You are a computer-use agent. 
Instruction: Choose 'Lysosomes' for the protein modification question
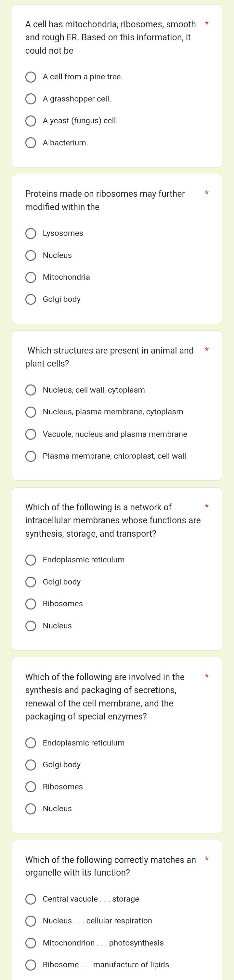[x=31, y=234]
